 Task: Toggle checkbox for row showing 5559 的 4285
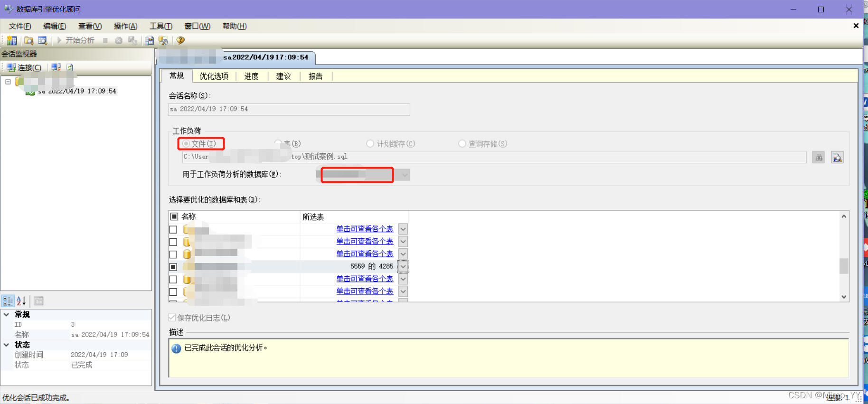tap(173, 267)
